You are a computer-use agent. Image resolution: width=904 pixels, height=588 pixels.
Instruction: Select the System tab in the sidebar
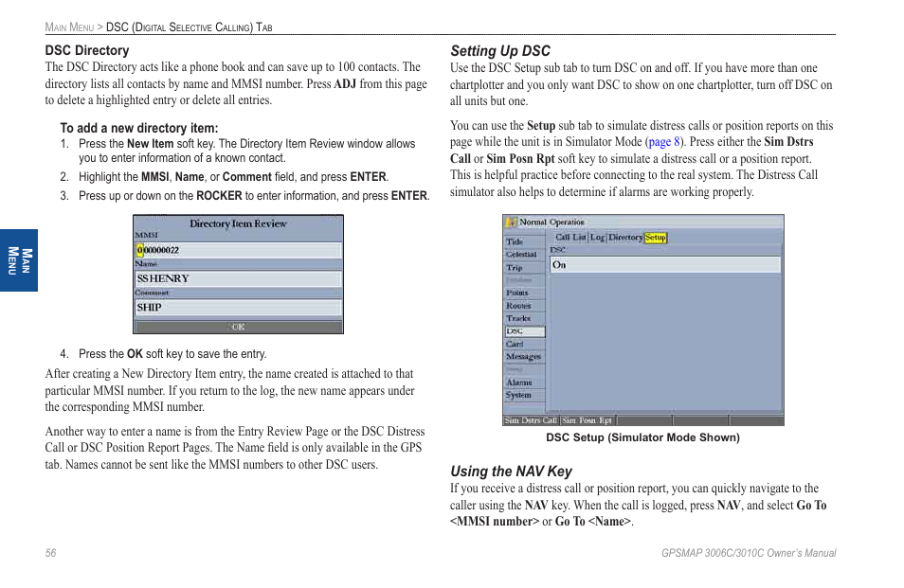[x=524, y=395]
